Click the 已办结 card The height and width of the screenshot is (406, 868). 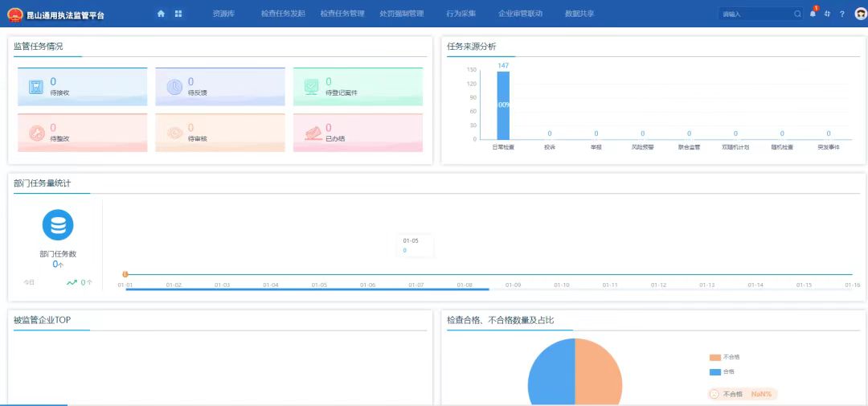point(358,133)
